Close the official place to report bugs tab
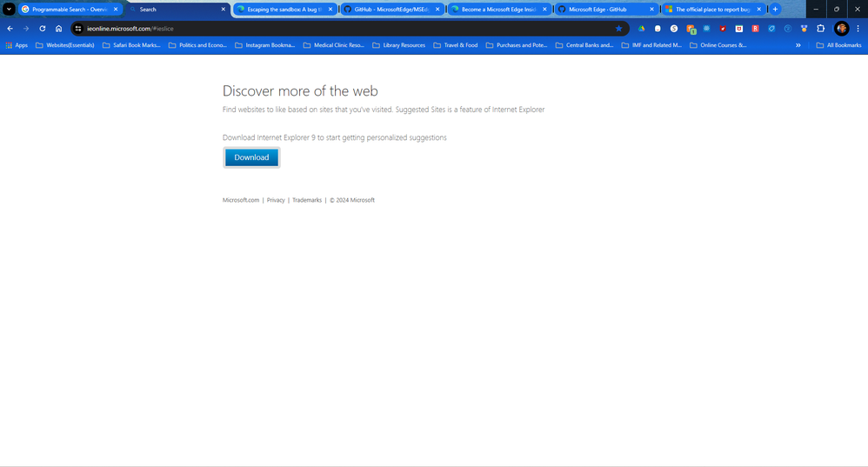 (759, 10)
